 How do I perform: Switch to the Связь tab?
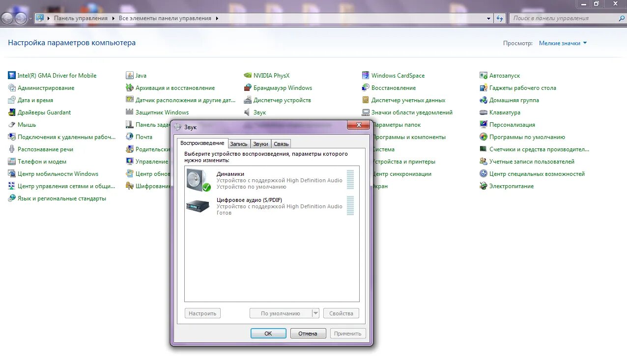tap(281, 144)
